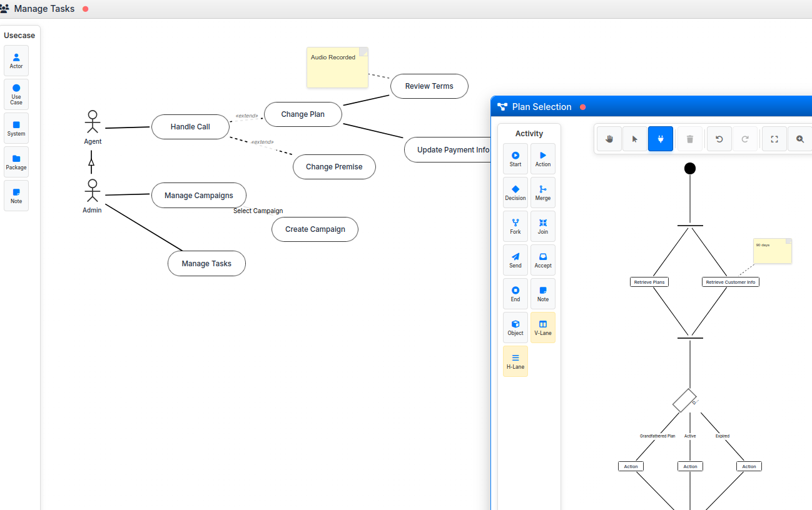
Task: Click the Audio Recorded sticky note
Action: (337, 67)
